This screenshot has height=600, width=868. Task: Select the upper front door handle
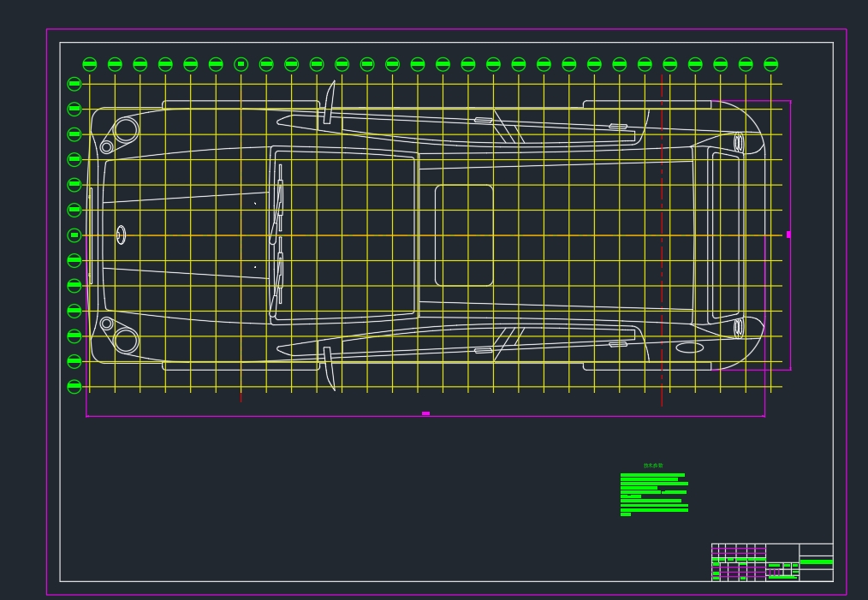[x=484, y=120]
